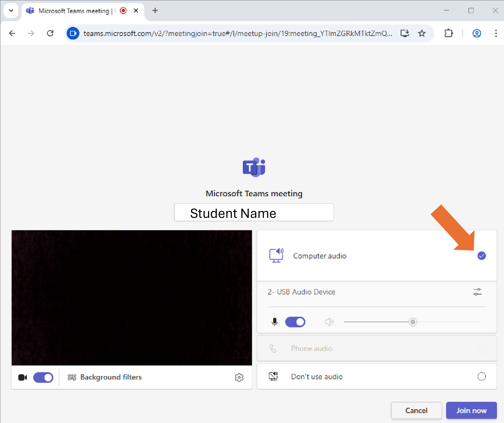Click Join now to enter the meeting

coord(471,410)
